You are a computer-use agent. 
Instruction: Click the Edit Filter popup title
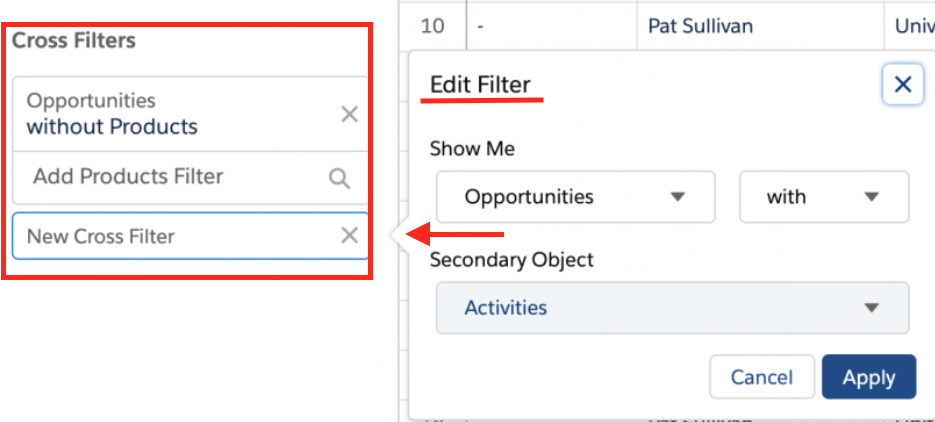pyautogui.click(x=480, y=85)
